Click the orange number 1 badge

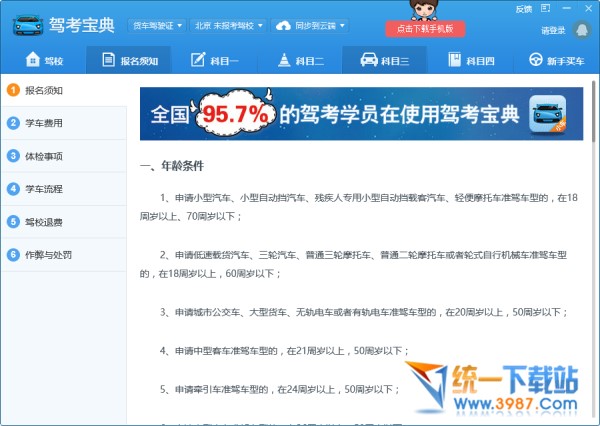point(13,90)
